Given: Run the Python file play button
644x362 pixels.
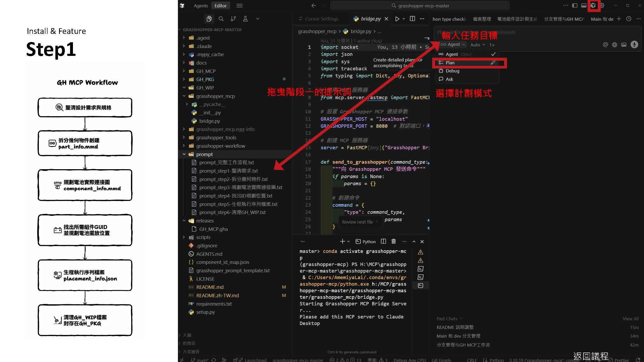Looking at the screenshot, I should pos(397,19).
